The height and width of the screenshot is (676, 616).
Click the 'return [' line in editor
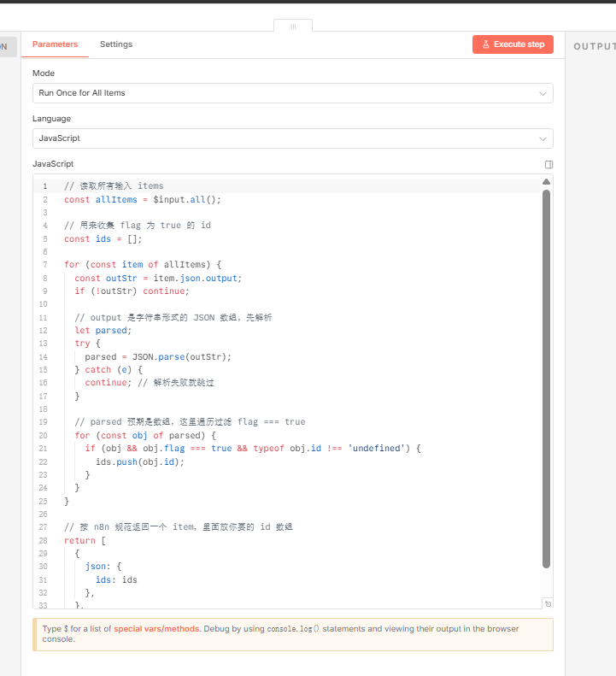tap(85, 540)
